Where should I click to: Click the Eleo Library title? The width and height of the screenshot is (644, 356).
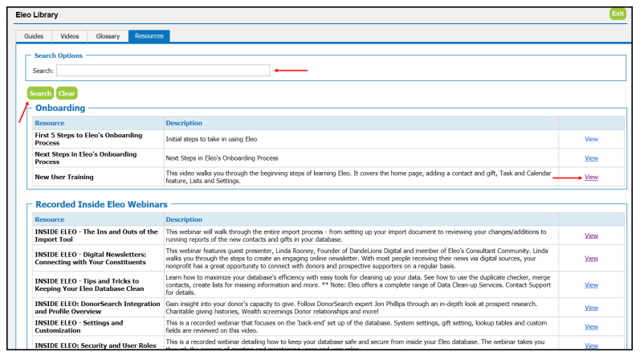point(37,14)
